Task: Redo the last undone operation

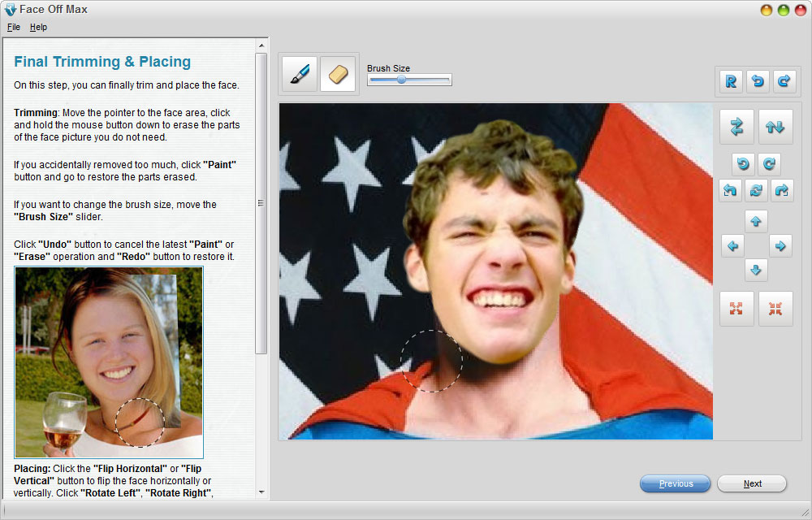Action: pyautogui.click(x=784, y=81)
